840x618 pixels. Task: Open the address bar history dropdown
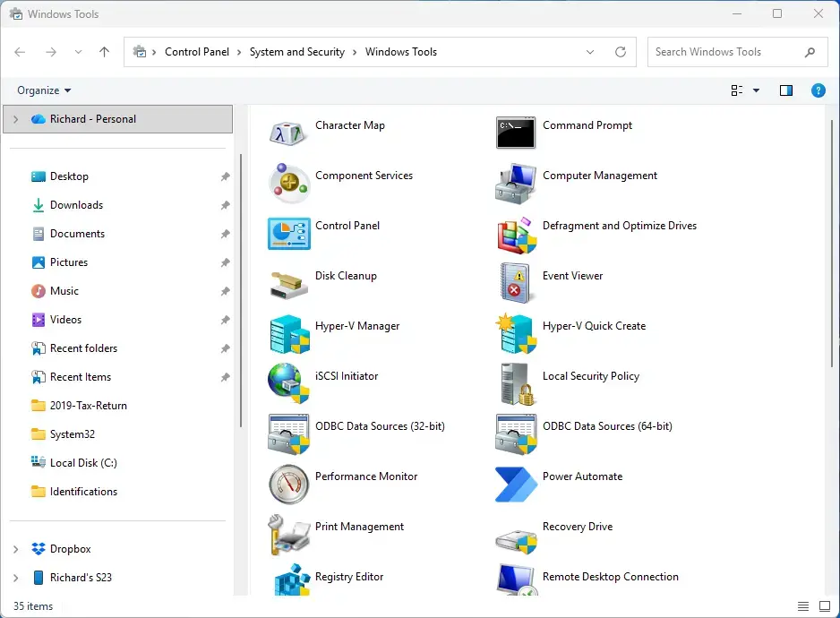590,52
